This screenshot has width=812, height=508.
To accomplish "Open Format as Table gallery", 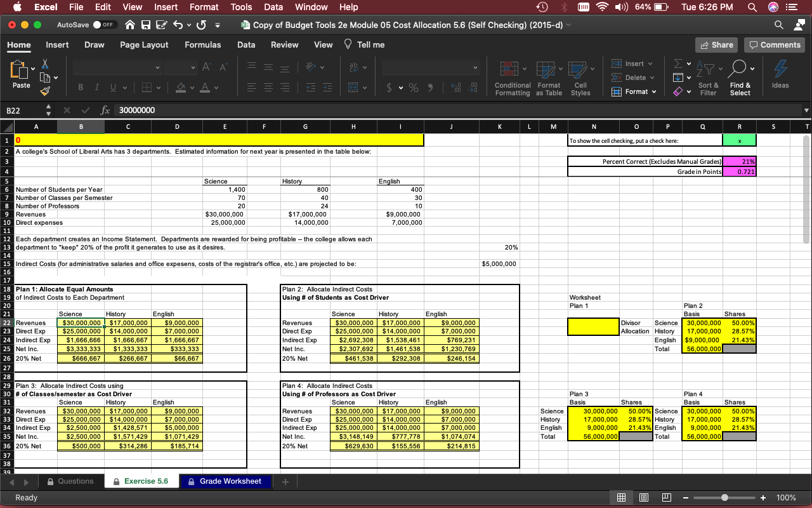I will tap(549, 77).
